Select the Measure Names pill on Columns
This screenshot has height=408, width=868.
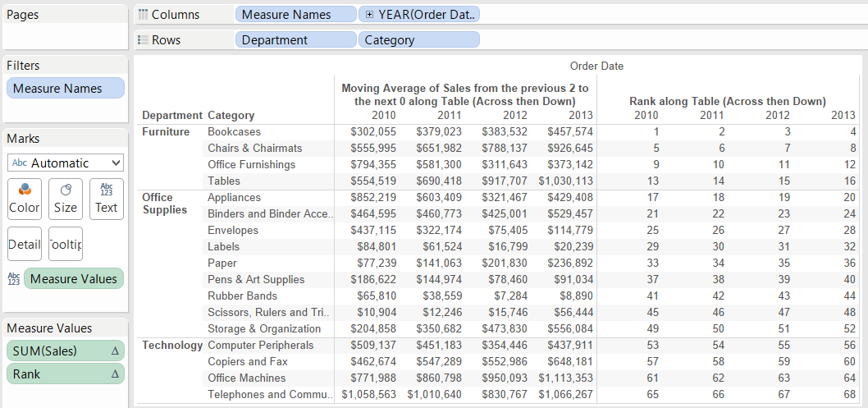coord(295,15)
